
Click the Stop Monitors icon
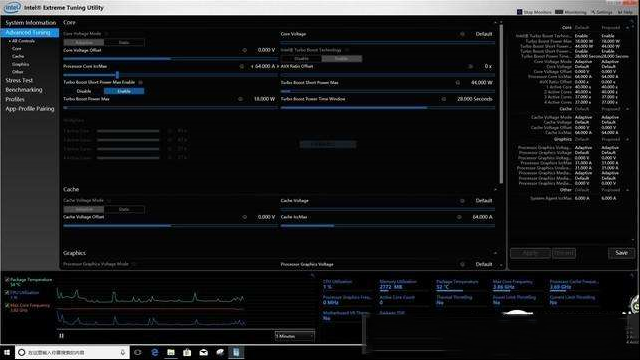click(x=520, y=12)
